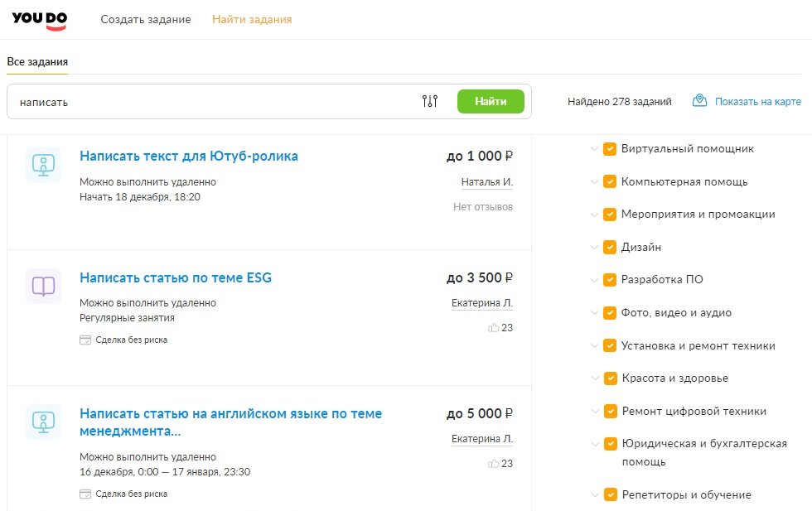812x511 pixels.
Task: Open Наталья И. profile
Action: tap(487, 182)
